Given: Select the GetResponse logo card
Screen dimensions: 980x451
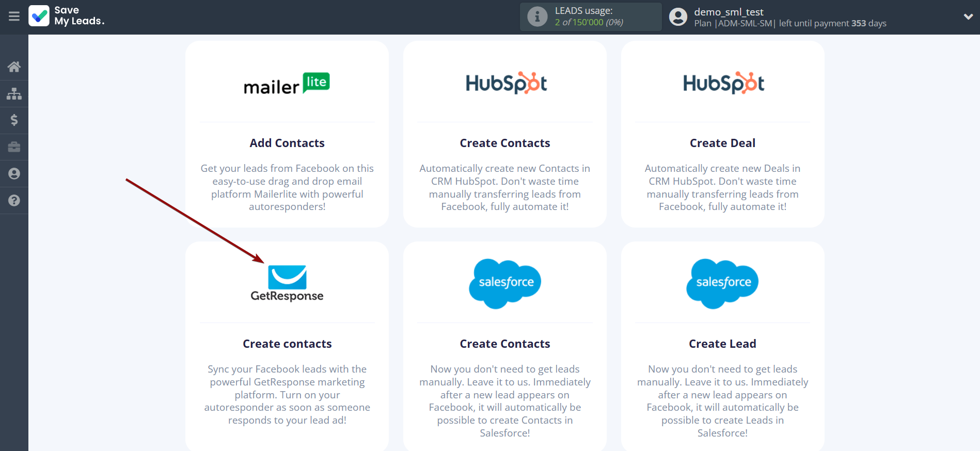Looking at the screenshot, I should pyautogui.click(x=287, y=283).
